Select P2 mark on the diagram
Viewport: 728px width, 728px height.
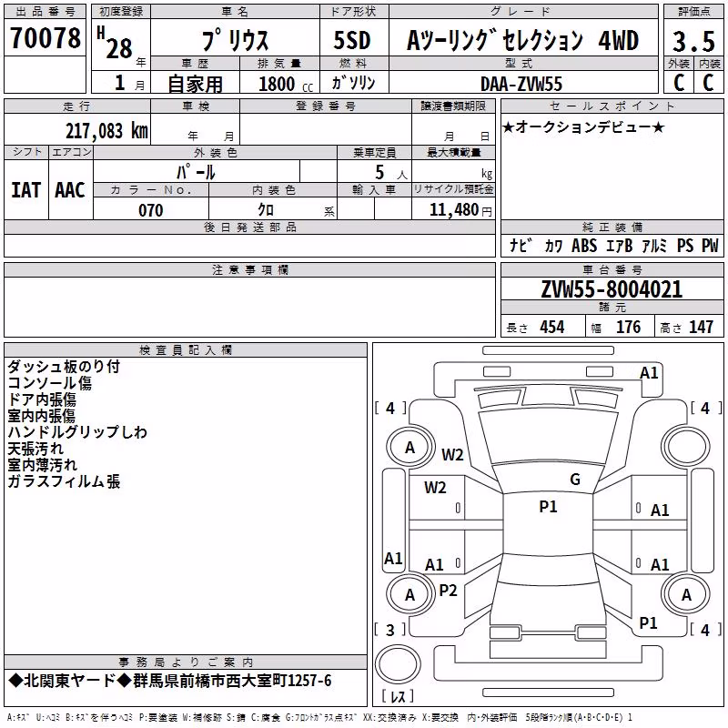pyautogui.click(x=448, y=591)
